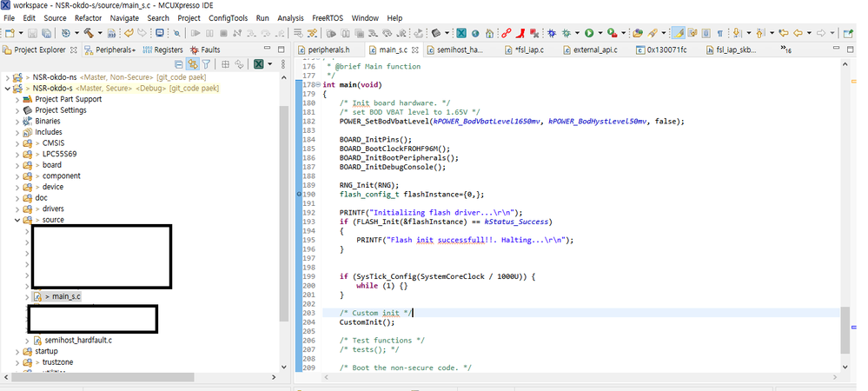Click the binary file icon near hammer
The width and height of the screenshot is (868, 391).
(x=111, y=33)
